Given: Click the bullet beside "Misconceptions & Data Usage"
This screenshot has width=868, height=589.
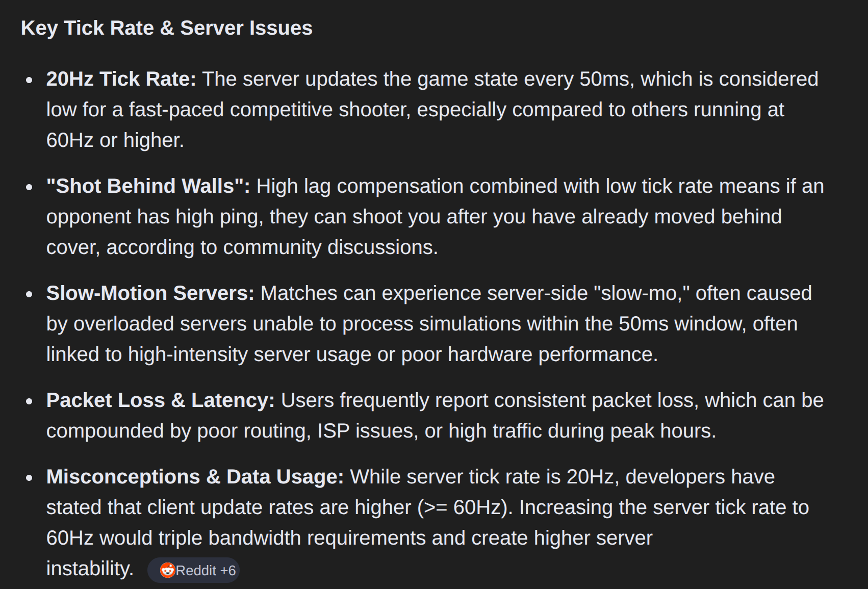Looking at the screenshot, I should pyautogui.click(x=29, y=478).
